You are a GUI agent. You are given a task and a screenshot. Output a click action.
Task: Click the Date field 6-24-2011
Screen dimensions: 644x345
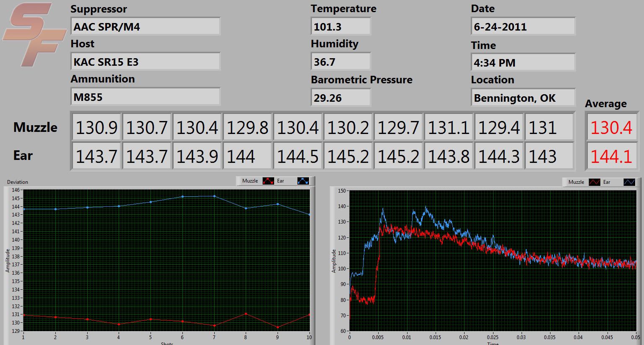click(x=523, y=26)
